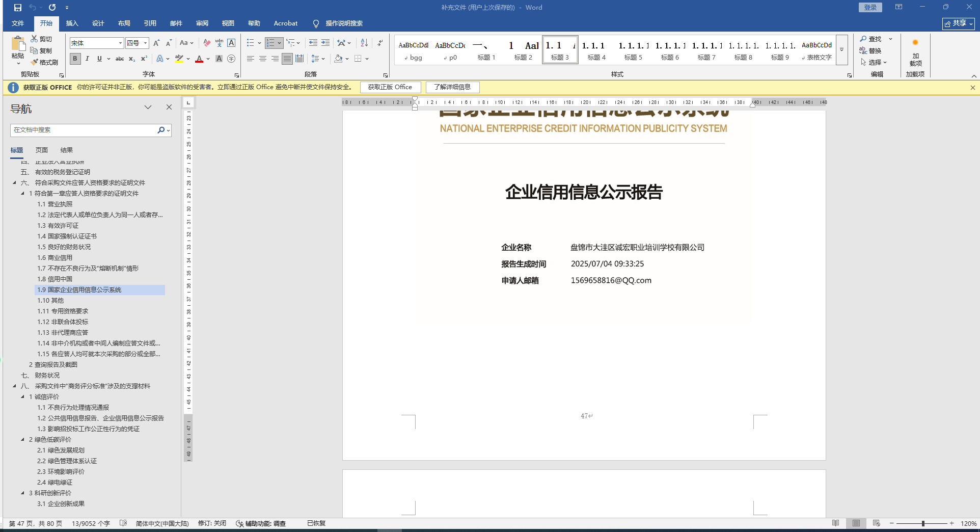Screen dimensions: 980x532
Task: Toggle justified text alignment
Action: pyautogui.click(x=287, y=59)
